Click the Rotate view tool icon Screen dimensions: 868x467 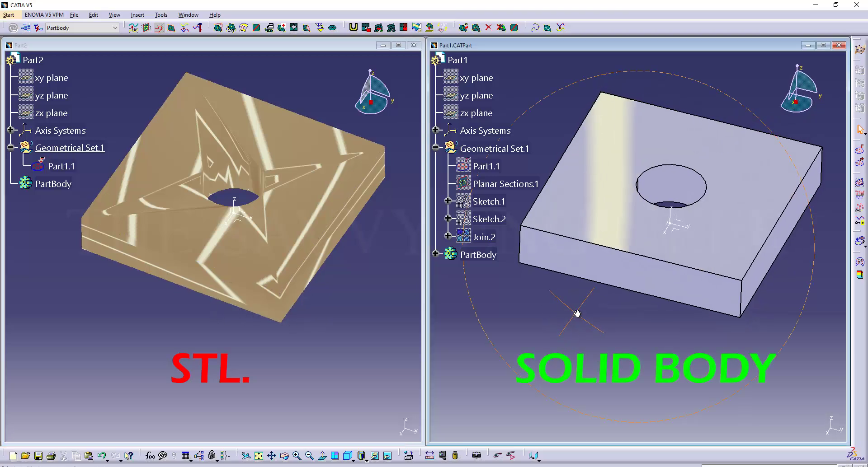coord(284,456)
